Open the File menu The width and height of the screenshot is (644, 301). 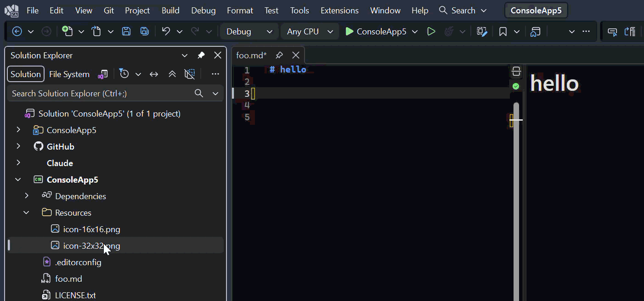33,10
